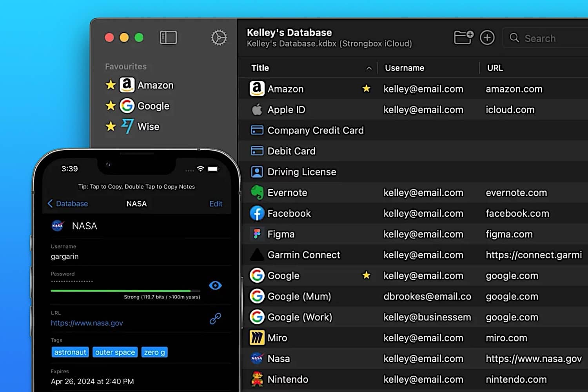Click the Nintendo Mario icon

257,379
